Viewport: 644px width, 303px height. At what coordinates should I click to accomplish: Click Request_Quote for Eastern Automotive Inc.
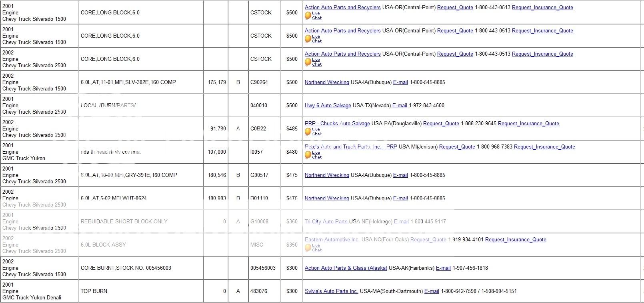pos(428,239)
